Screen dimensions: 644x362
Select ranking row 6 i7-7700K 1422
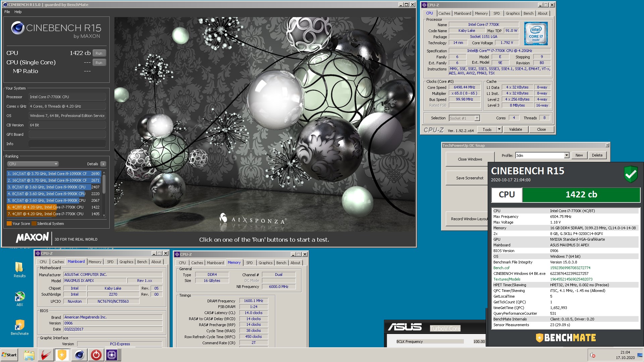pyautogui.click(x=54, y=207)
